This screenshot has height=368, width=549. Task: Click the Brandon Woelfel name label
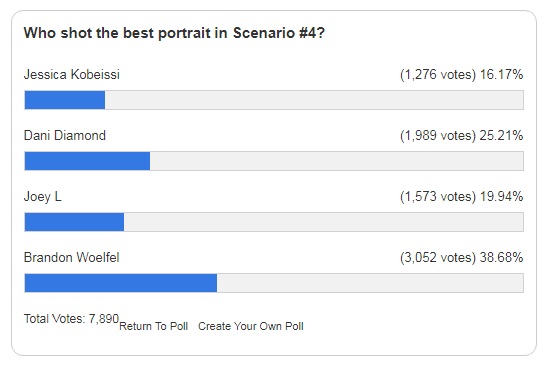pyautogui.click(x=72, y=257)
